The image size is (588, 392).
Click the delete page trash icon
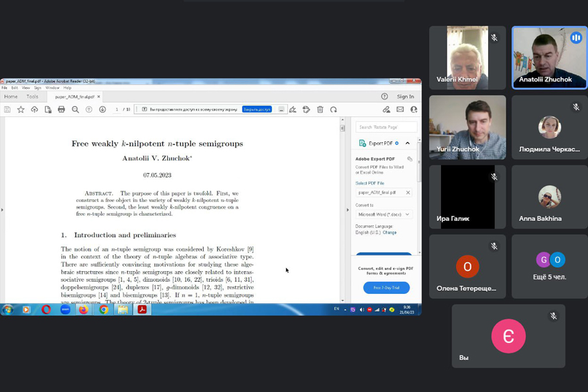pyautogui.click(x=320, y=110)
